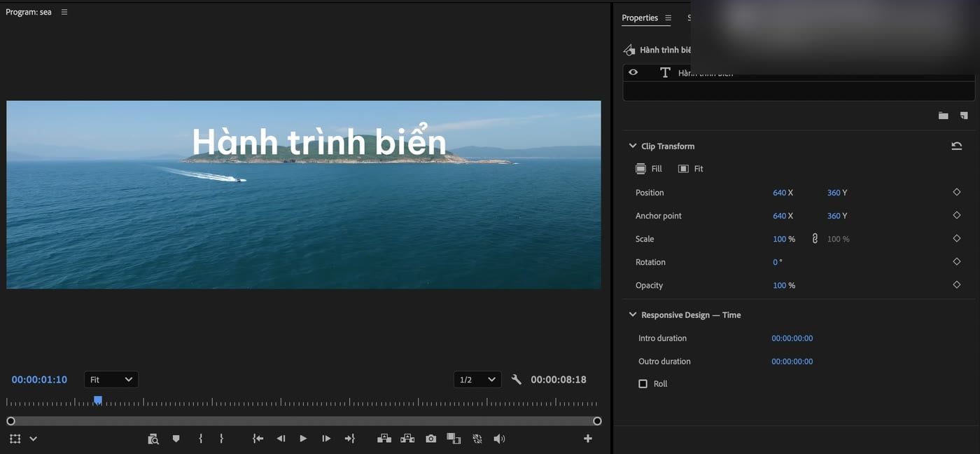
Task: Open the Program: sea panel menu icon
Action: [64, 12]
